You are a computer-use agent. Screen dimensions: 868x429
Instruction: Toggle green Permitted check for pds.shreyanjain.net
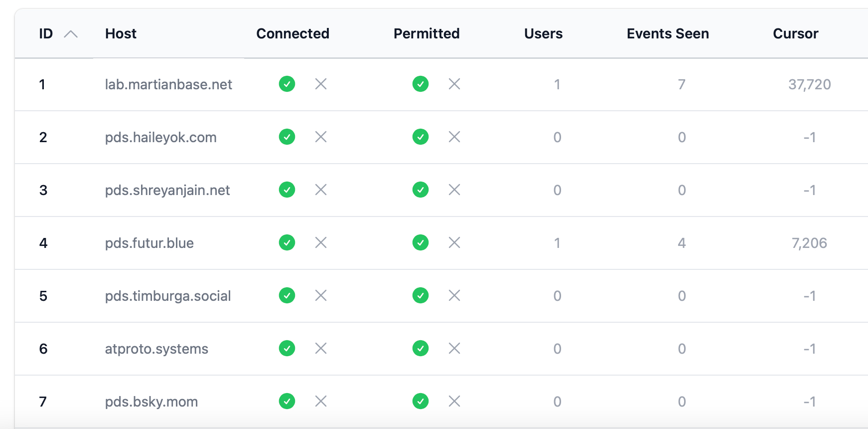tap(421, 190)
